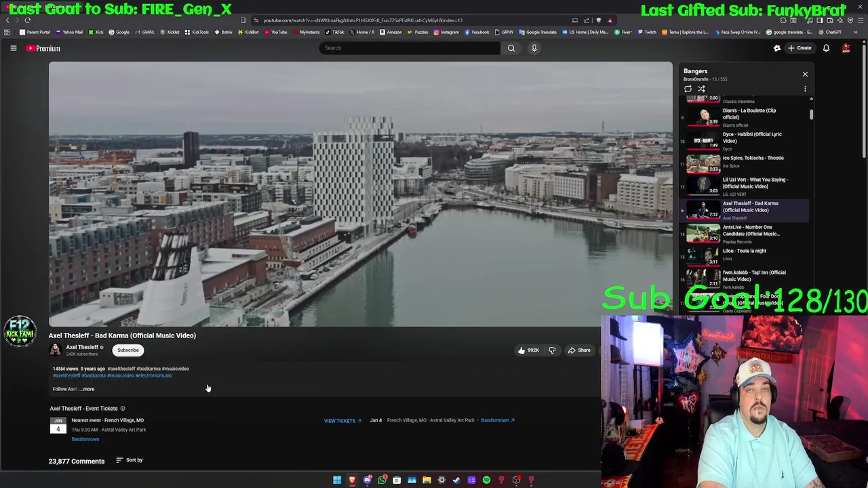Viewport: 868px width, 488px height.
Task: Open Steam from the taskbar
Action: coord(456,480)
